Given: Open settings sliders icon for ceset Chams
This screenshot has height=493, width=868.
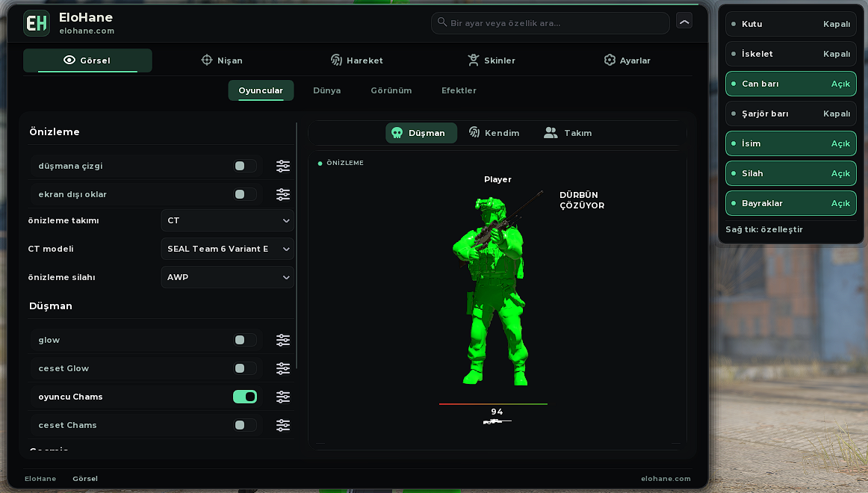Looking at the screenshot, I should tap(283, 425).
